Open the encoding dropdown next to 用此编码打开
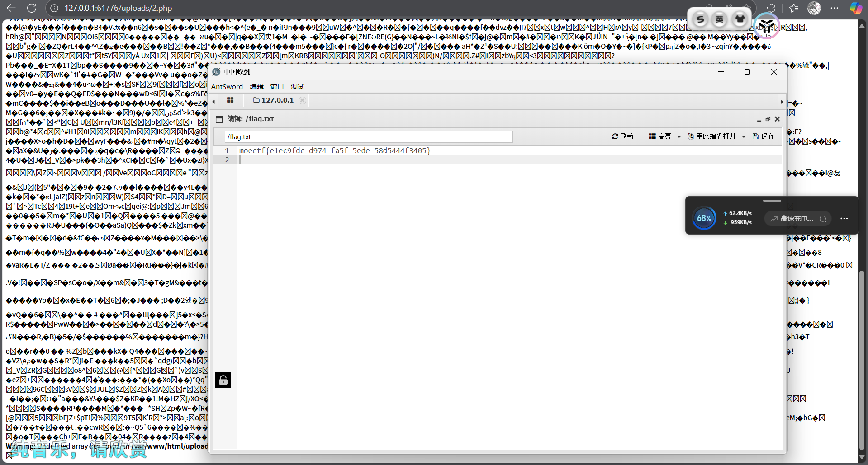Screen dimensions: 868x465 point(744,136)
